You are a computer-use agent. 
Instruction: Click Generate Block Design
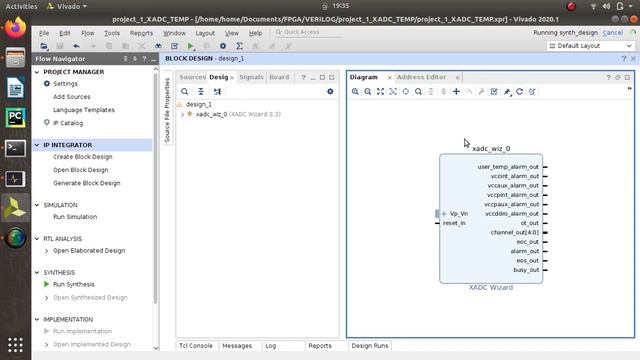[x=87, y=183]
